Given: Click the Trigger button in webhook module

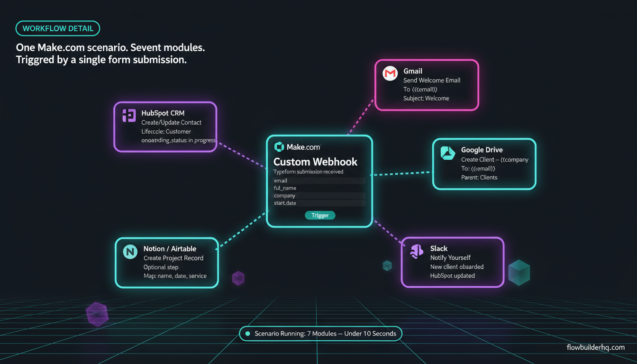Looking at the screenshot, I should click(320, 215).
